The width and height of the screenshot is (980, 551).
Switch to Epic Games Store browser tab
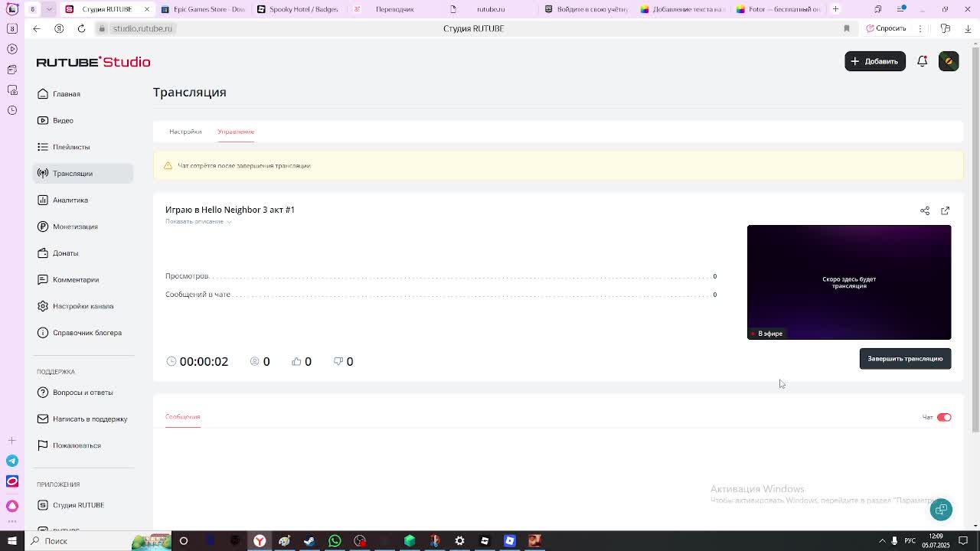[203, 9]
